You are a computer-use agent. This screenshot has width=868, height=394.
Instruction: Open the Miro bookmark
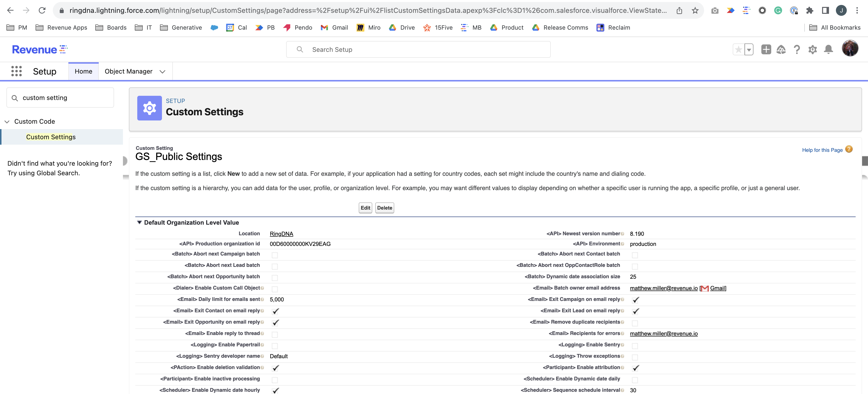[x=368, y=28]
